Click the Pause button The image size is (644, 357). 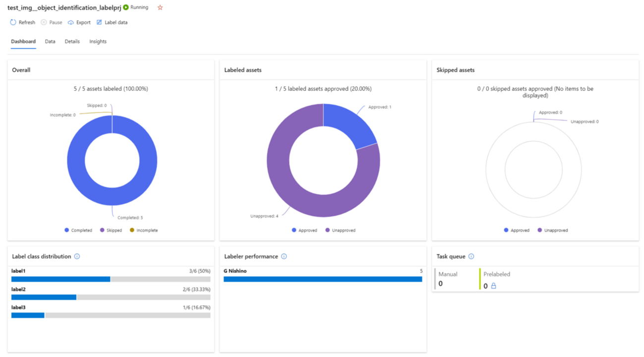(x=52, y=22)
